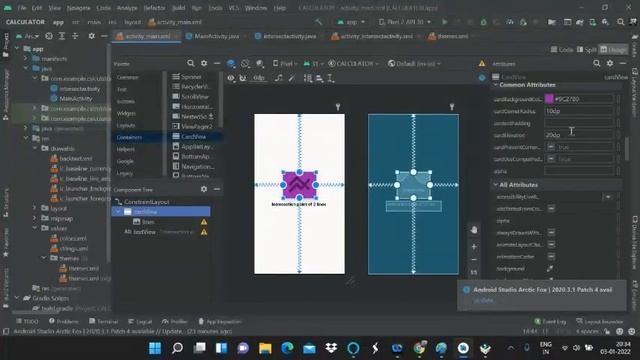640x360 pixels.
Task: Collapse the All Attributes section
Action: [x=496, y=185]
